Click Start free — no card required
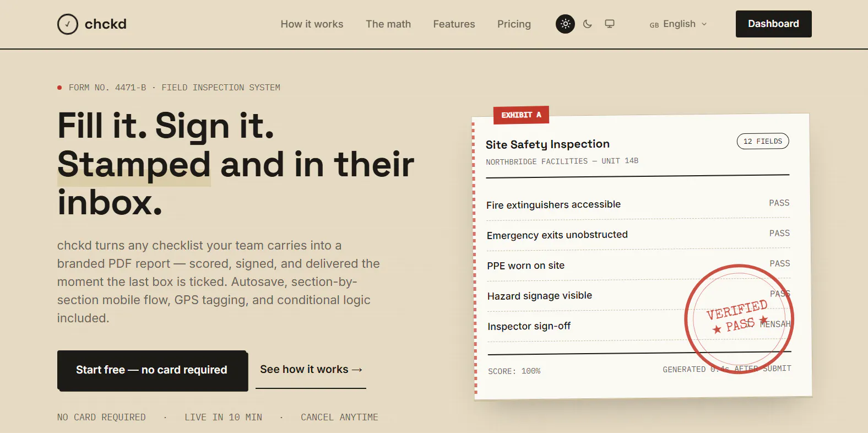The image size is (868, 433). click(x=153, y=370)
